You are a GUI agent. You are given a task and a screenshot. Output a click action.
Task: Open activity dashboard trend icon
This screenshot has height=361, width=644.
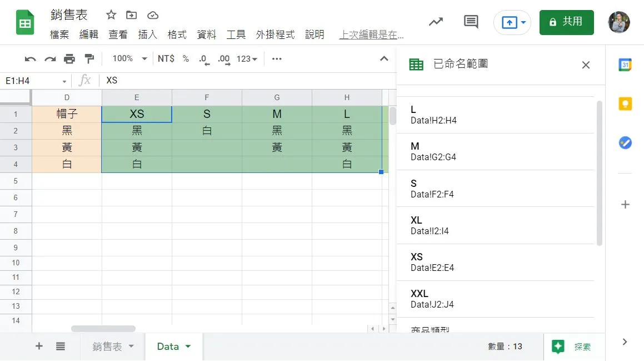point(436,21)
